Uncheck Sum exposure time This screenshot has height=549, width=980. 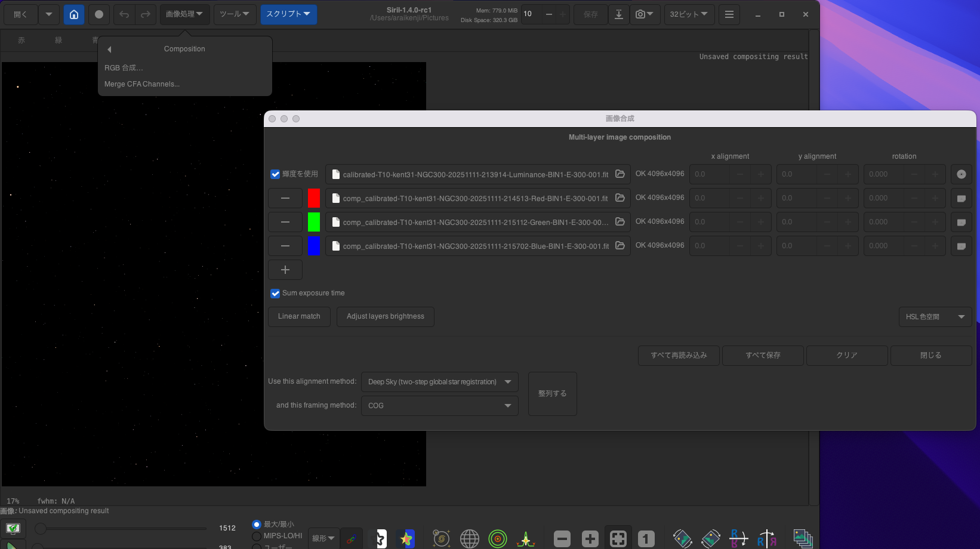275,293
